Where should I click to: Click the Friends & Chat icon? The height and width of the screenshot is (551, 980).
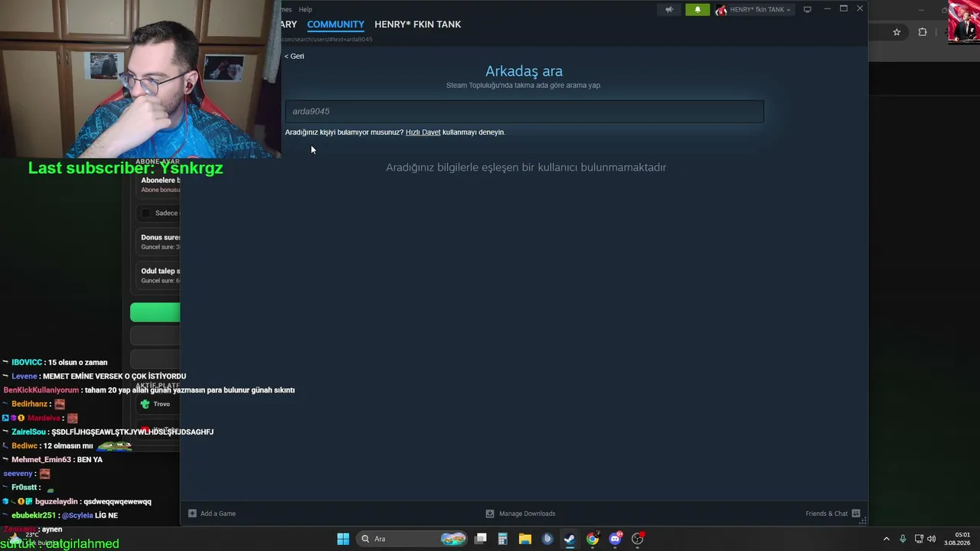[x=856, y=514]
